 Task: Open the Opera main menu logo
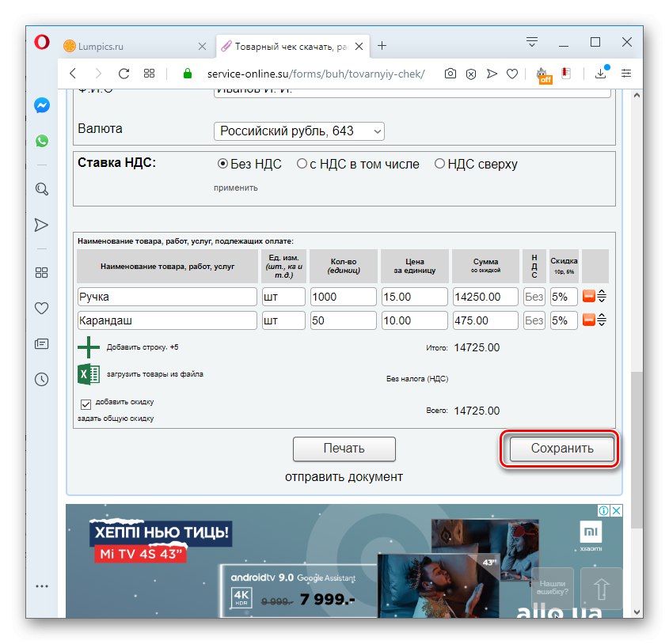[42, 42]
